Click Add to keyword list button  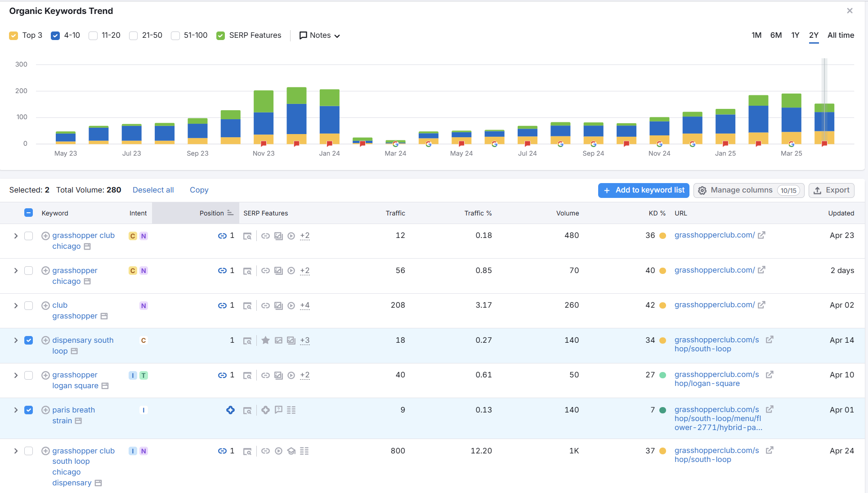pyautogui.click(x=644, y=190)
